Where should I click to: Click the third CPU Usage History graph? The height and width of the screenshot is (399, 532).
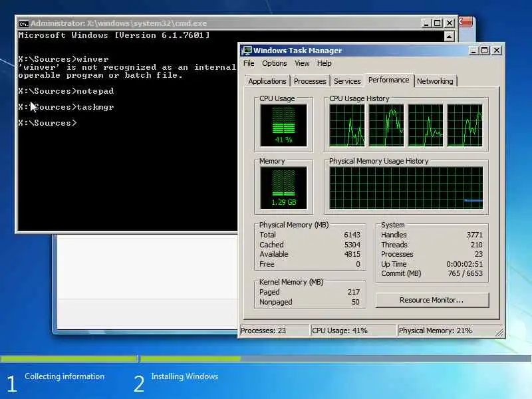click(x=426, y=125)
